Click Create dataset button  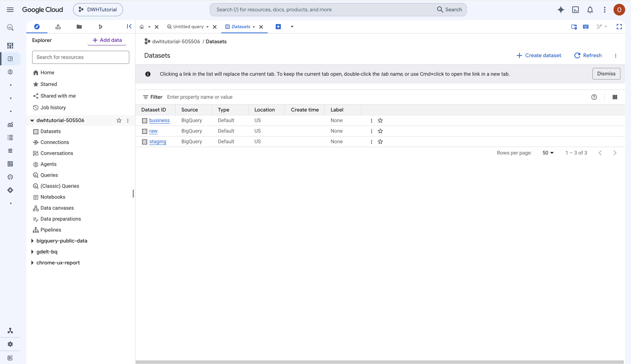[539, 55]
